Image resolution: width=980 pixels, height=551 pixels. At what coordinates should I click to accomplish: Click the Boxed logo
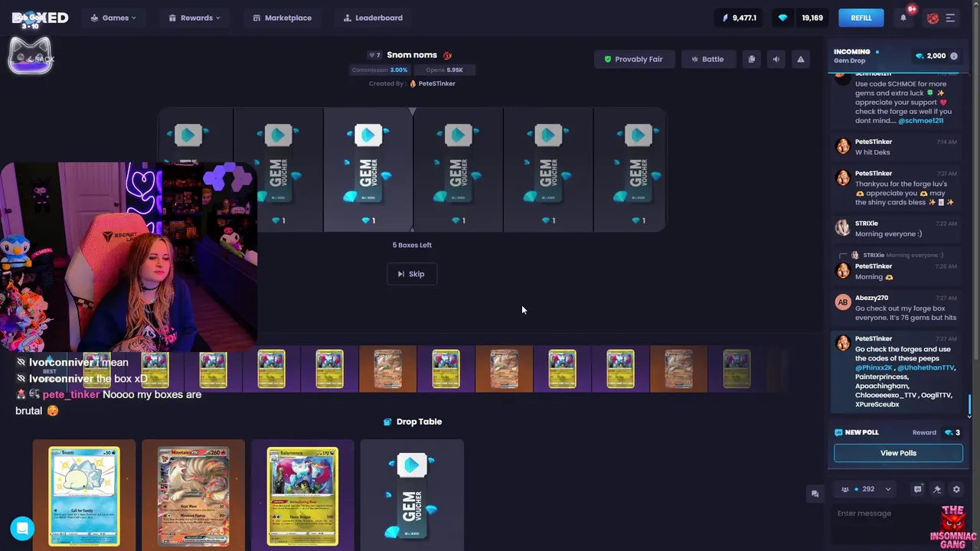click(40, 18)
